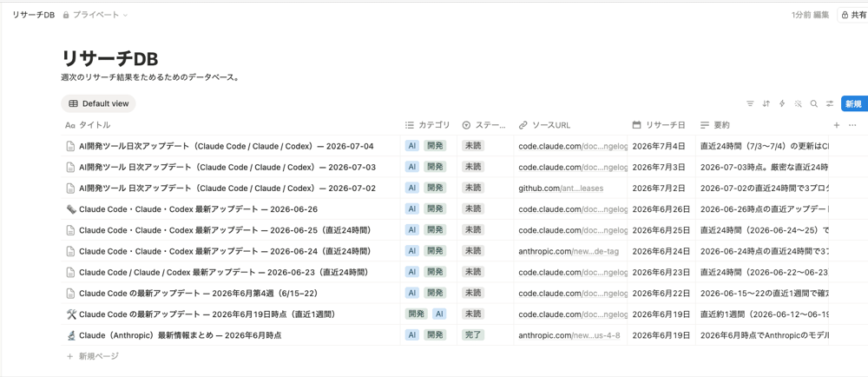Open anthropic.com link ending us-4-8
868x377 pixels.
[x=569, y=335]
